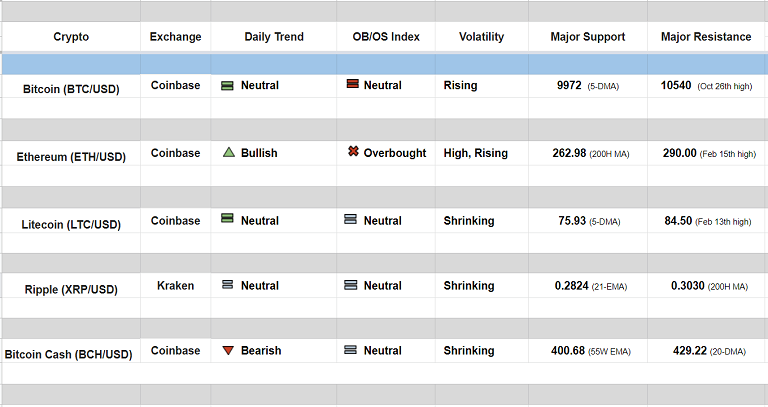Screen dimensions: 768x407
Task: Select the Bitcoin (BTC/USD) cell
Action: (71, 89)
